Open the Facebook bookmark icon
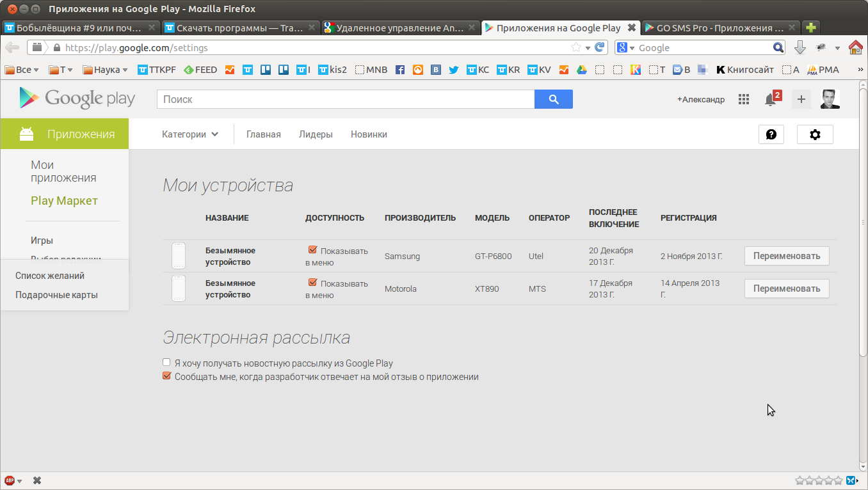This screenshot has height=490, width=868. [x=400, y=70]
